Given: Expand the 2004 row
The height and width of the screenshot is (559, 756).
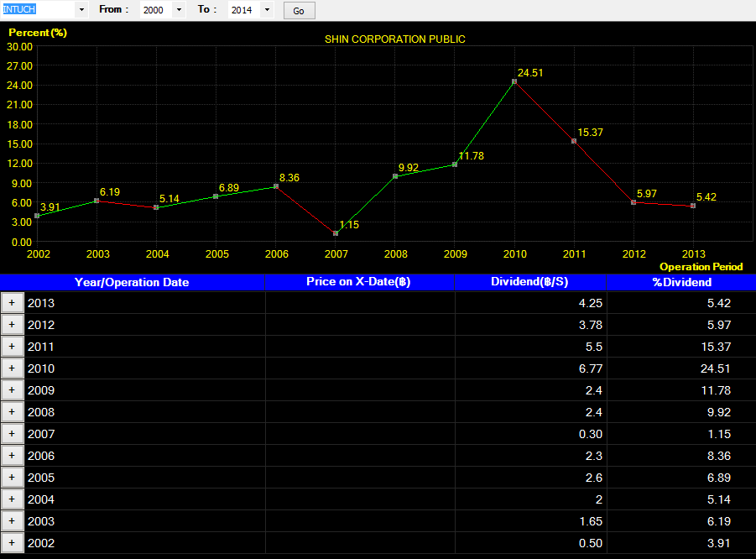Looking at the screenshot, I should coord(12,499).
